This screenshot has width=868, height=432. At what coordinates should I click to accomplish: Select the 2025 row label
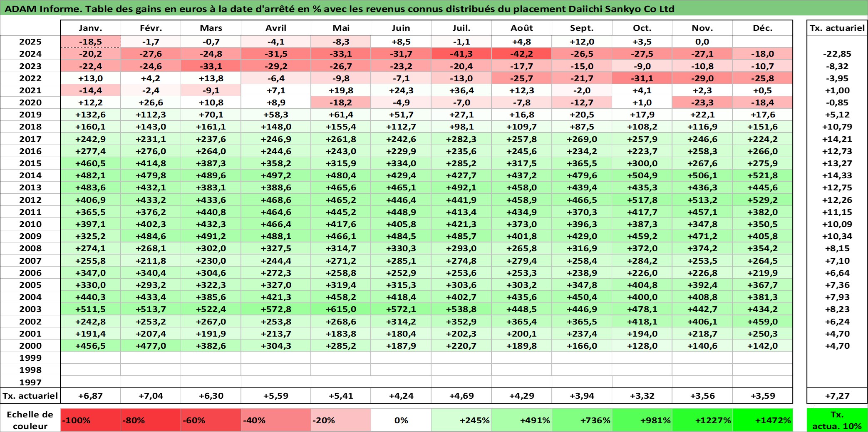pyautogui.click(x=30, y=42)
